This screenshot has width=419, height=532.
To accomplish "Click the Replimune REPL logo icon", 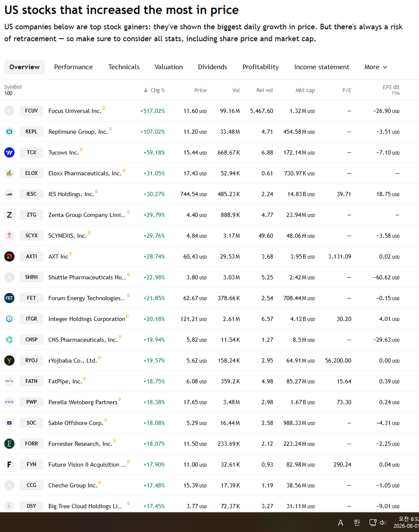I will pos(9,132).
